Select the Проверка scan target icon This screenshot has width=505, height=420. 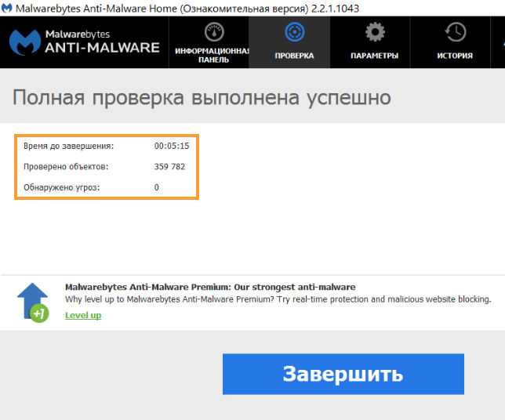click(x=294, y=32)
